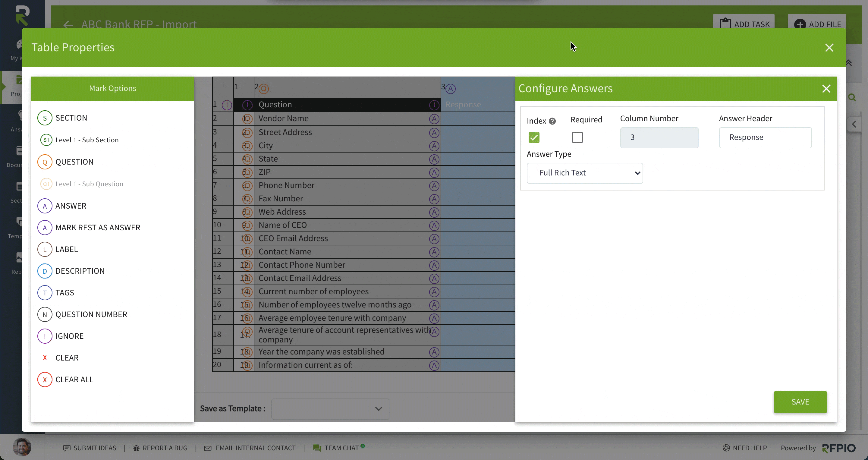
Task: Select Information current as of cell
Action: 347,365
